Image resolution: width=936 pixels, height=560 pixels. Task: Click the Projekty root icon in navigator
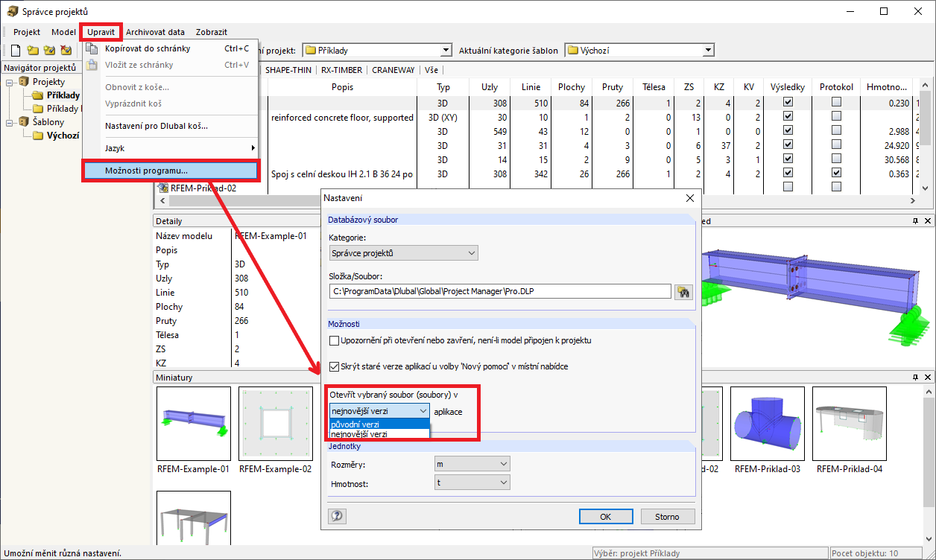click(x=22, y=81)
